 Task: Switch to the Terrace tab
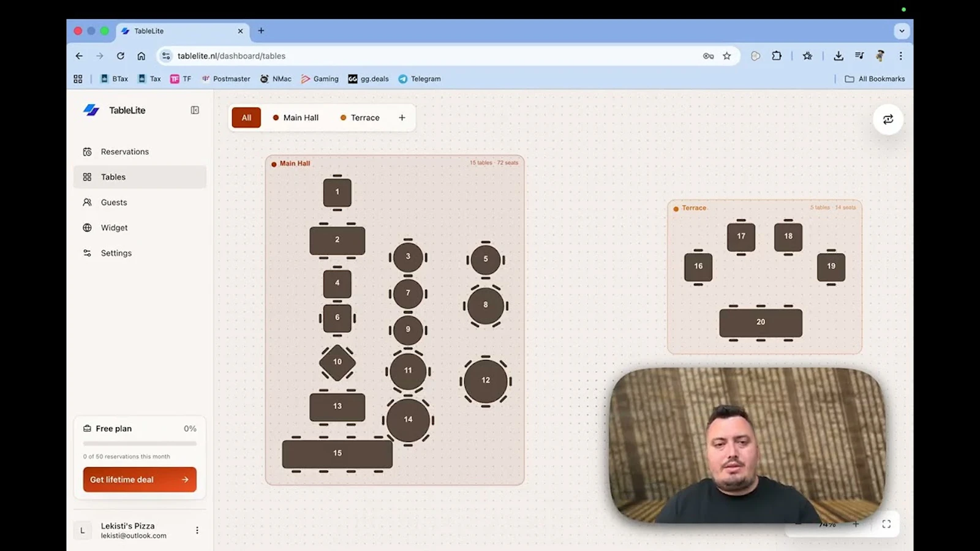360,118
